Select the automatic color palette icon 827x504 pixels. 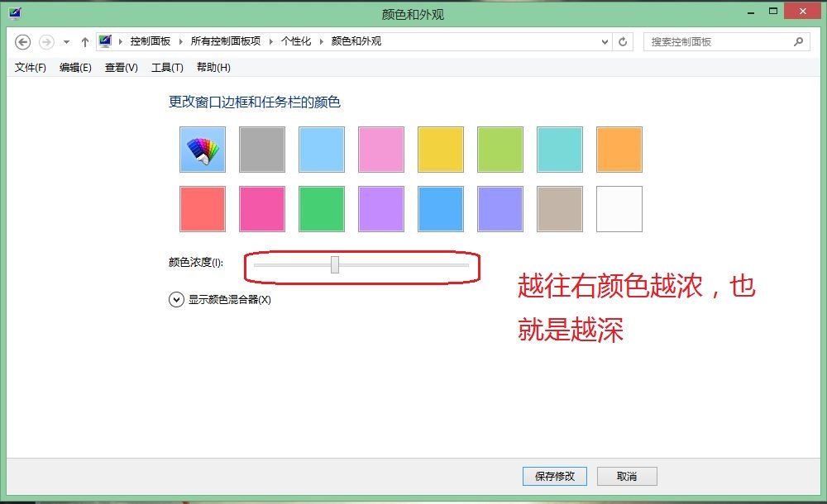[x=202, y=150]
